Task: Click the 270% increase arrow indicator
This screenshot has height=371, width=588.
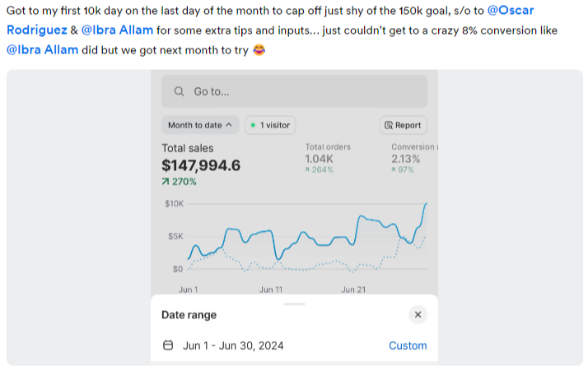Action: (x=166, y=182)
